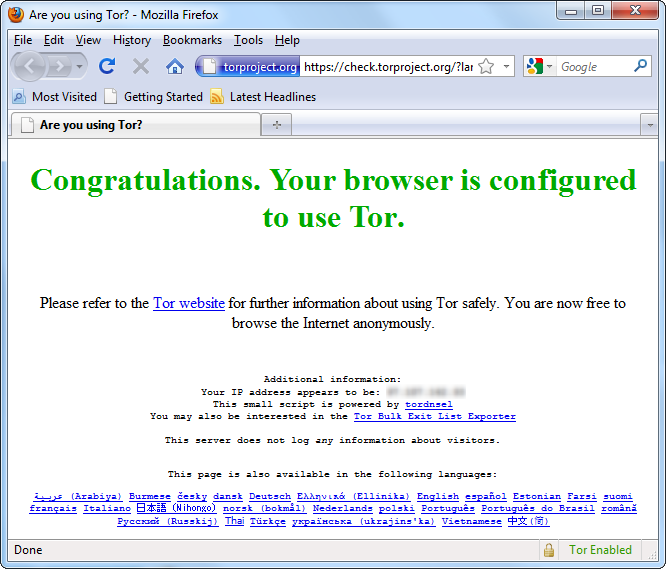The image size is (666, 569).
Task: Open the Edit menu
Action: [x=54, y=40]
